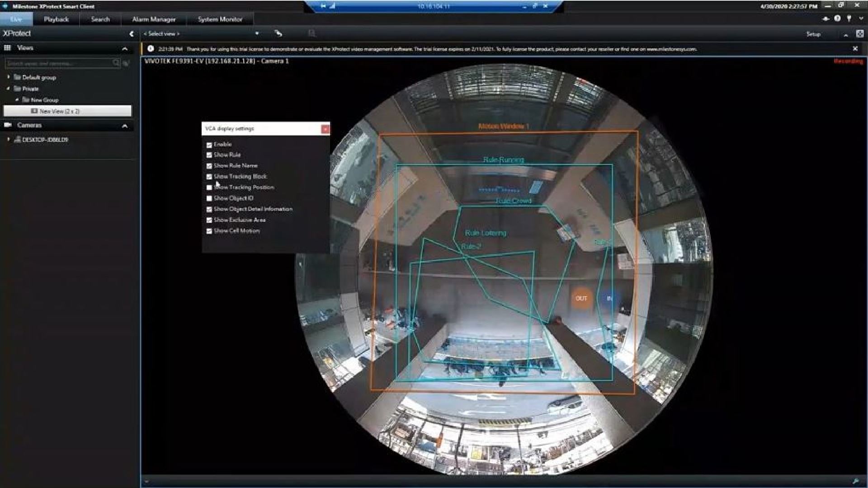Image resolution: width=868 pixels, height=488 pixels.
Task: Minimize the remote session connection bar
Action: [524, 6]
